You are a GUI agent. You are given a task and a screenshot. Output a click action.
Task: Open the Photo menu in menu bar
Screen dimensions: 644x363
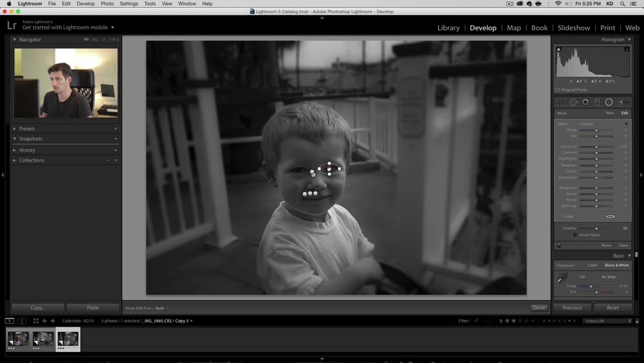point(107,4)
